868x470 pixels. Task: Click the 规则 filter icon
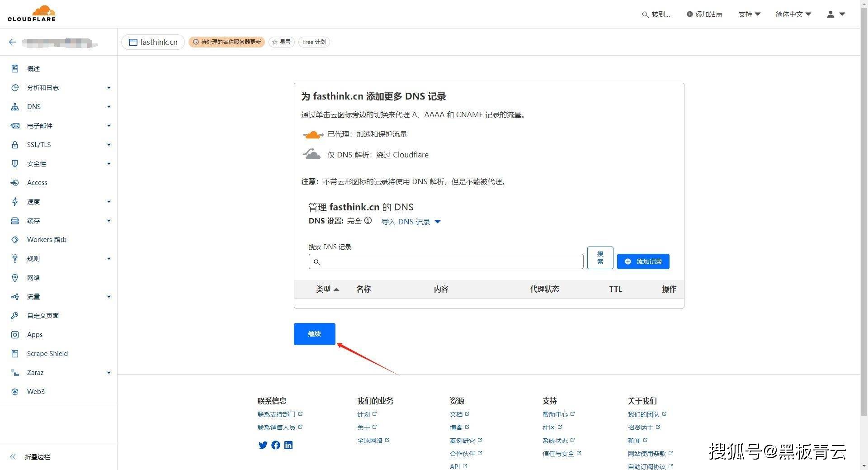tap(15, 259)
